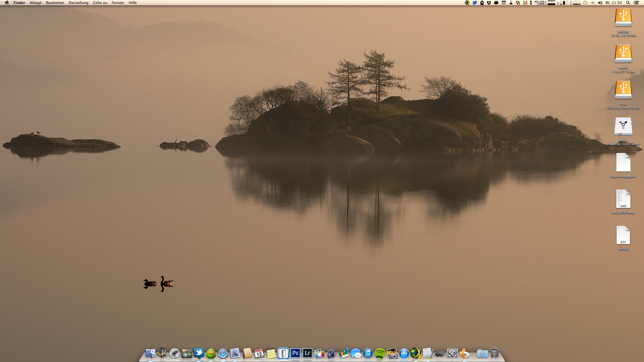
Task: Open Notification Center list icon
Action: pos(636,3)
